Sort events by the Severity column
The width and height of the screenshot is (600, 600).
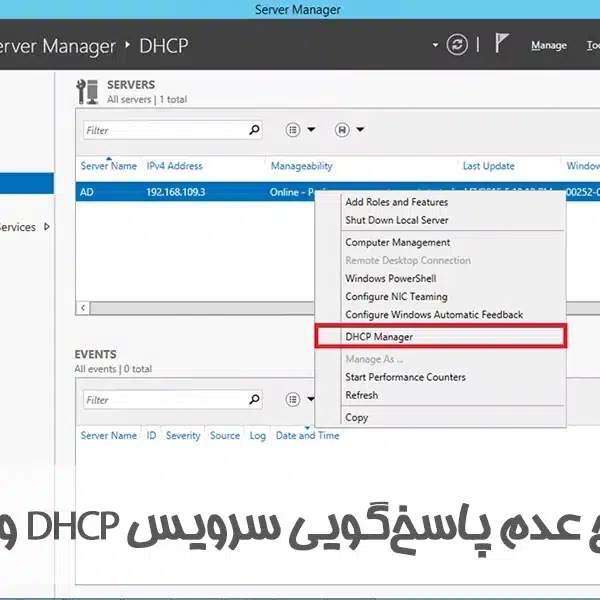coord(183,435)
